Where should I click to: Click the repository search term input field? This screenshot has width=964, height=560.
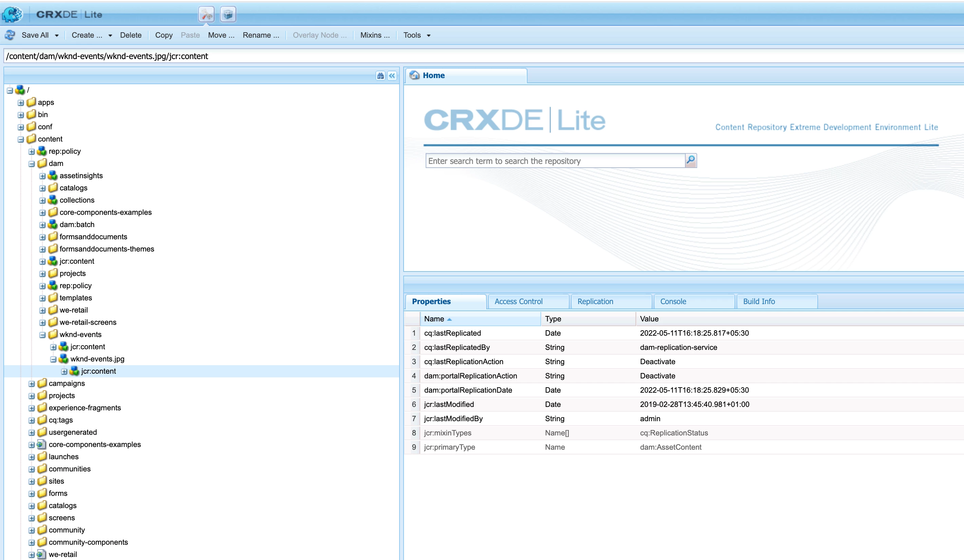pos(555,161)
